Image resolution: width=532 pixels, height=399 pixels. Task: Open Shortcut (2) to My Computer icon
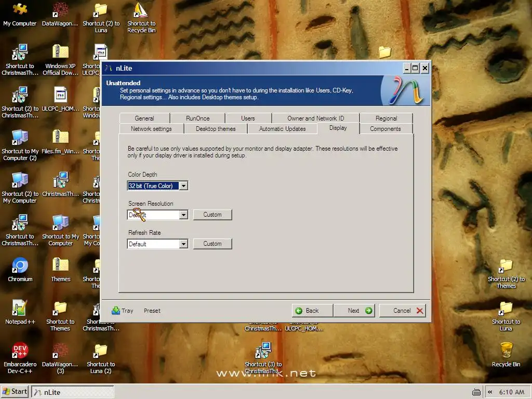(x=20, y=187)
